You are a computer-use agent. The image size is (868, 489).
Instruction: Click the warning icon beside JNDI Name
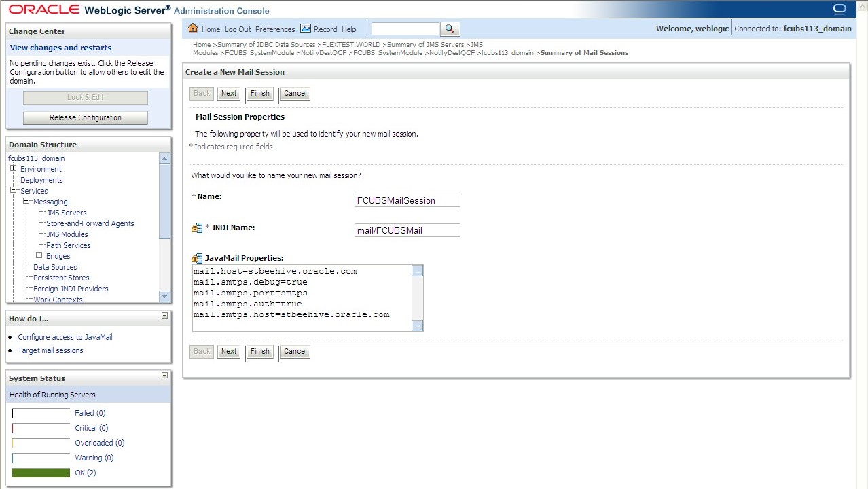click(197, 228)
